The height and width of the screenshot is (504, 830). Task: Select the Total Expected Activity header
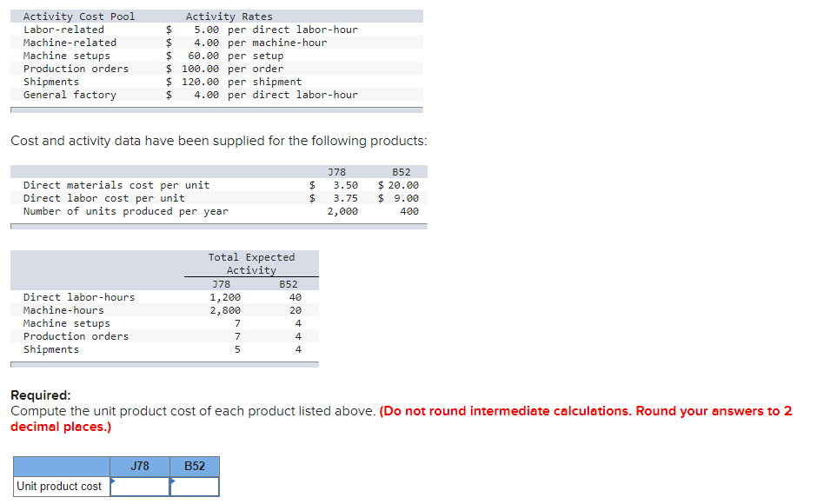251,262
